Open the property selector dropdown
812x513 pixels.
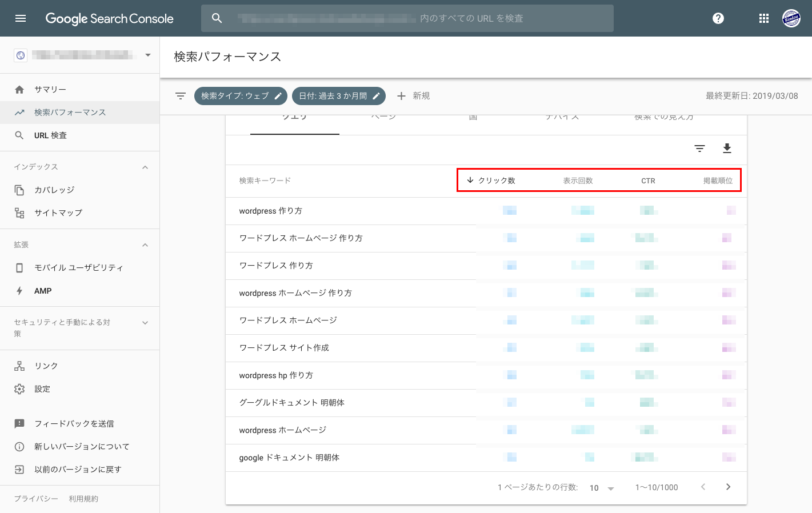[x=148, y=55]
